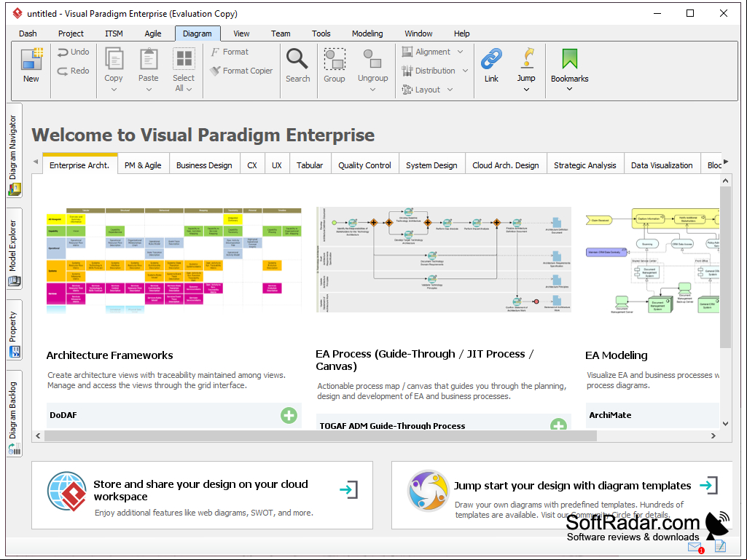The height and width of the screenshot is (560, 747).
Task: Expand the Paste dropdown arrow
Action: pyautogui.click(x=149, y=90)
